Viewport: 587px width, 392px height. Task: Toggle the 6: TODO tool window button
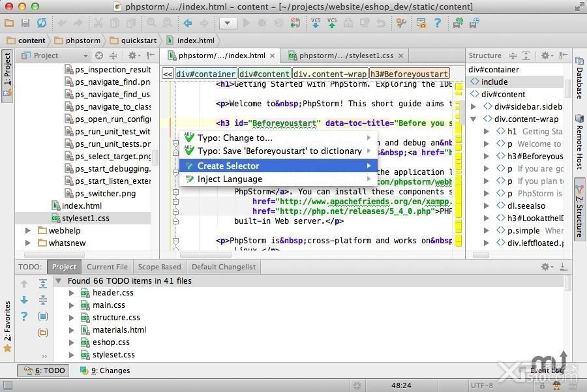click(44, 370)
